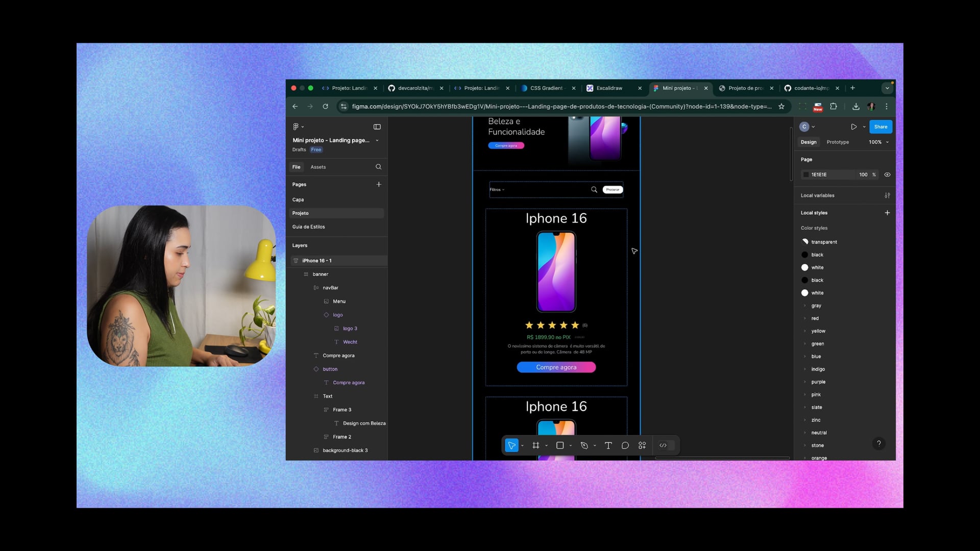980x551 pixels.
Task: Select the Text tool in bottom toolbar
Action: pos(608,445)
